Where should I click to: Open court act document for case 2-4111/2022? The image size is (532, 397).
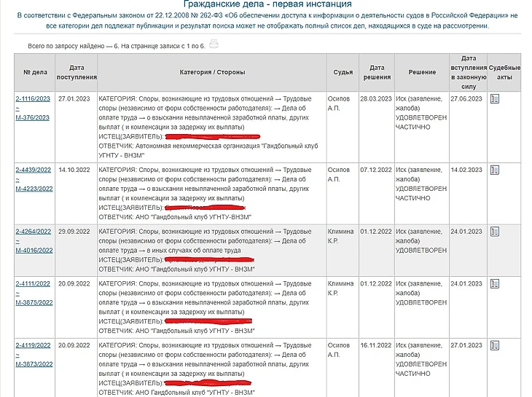[495, 284]
